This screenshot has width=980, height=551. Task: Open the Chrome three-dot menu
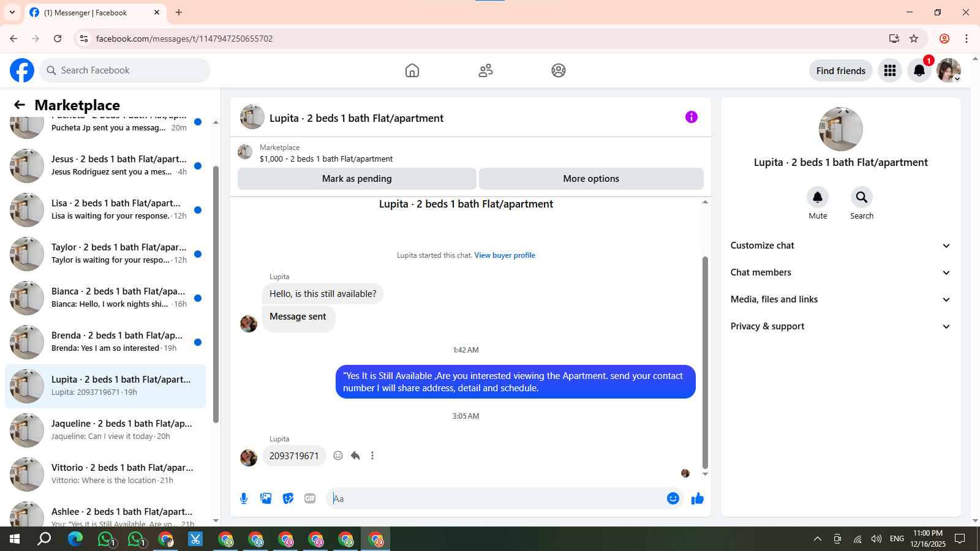(x=967, y=39)
